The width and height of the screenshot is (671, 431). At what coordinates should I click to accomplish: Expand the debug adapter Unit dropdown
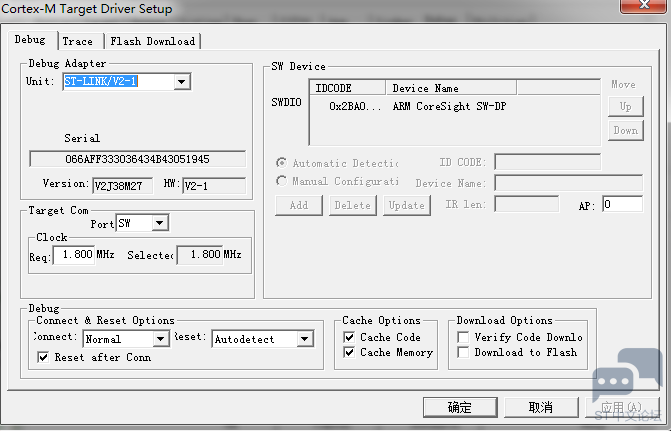pos(182,82)
